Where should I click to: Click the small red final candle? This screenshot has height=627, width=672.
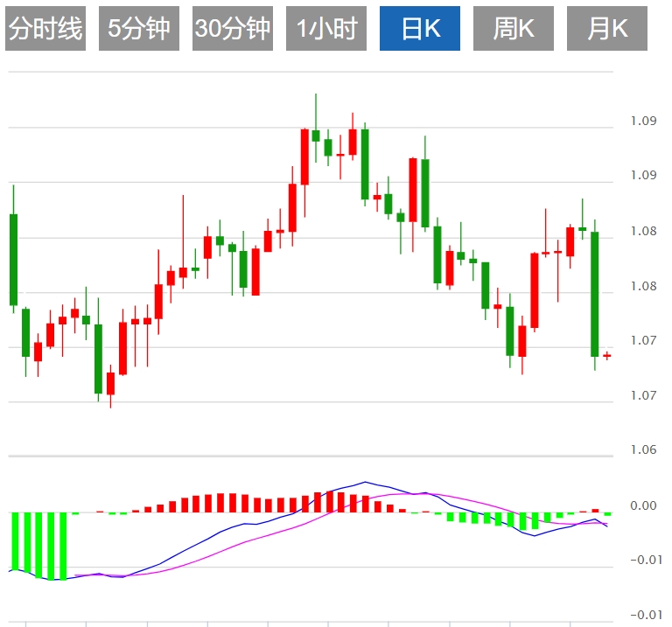point(606,356)
